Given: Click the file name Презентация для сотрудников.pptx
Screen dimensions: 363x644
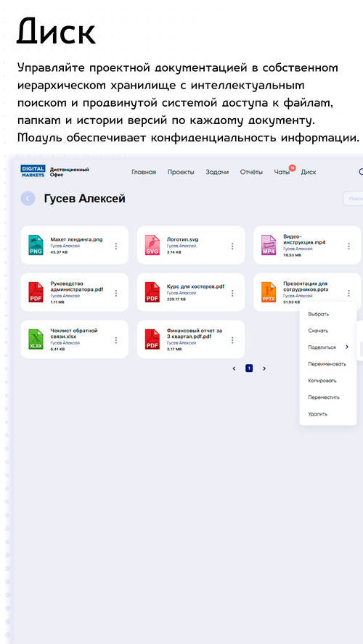Looking at the screenshot, I should click(306, 286).
